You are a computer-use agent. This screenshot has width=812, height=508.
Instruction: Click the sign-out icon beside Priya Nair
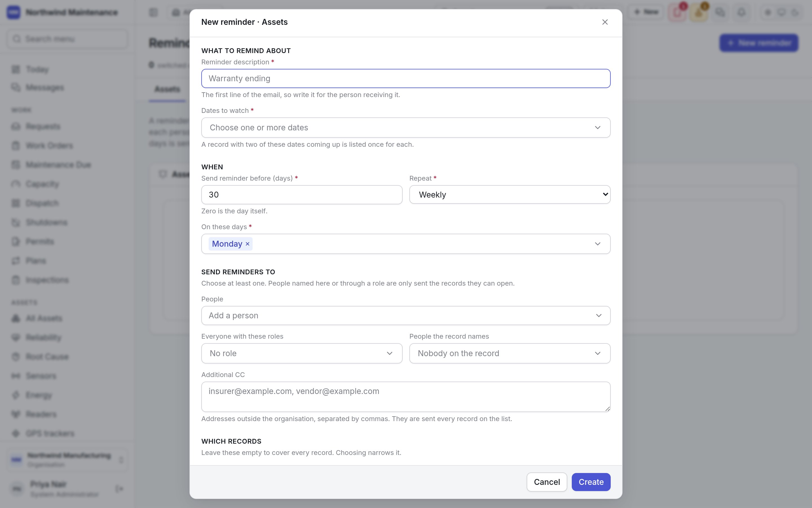pyautogui.click(x=120, y=489)
